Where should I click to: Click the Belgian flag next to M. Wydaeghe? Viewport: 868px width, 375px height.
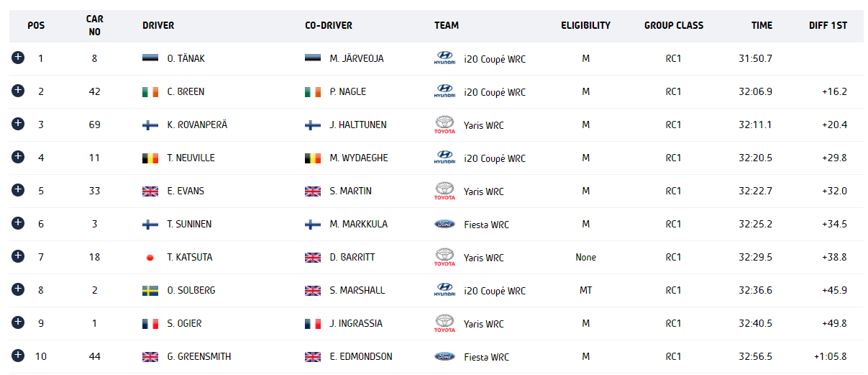[x=313, y=158]
